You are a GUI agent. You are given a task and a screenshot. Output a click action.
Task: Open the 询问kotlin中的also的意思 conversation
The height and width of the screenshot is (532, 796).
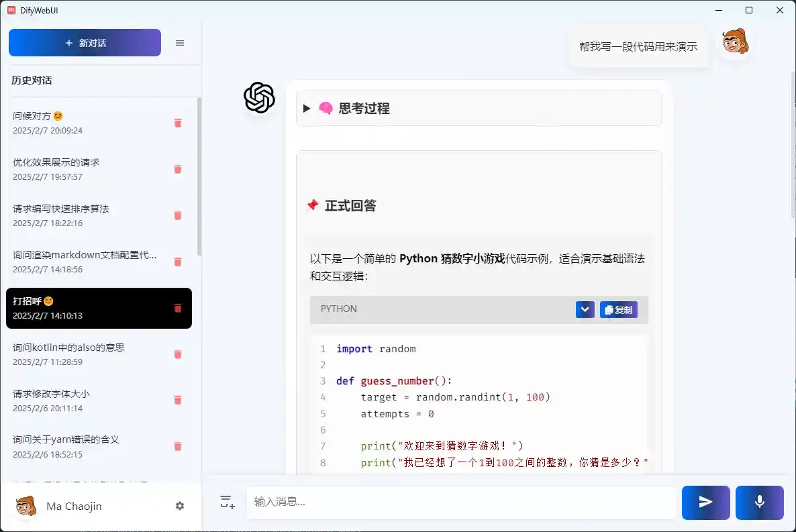coord(99,354)
